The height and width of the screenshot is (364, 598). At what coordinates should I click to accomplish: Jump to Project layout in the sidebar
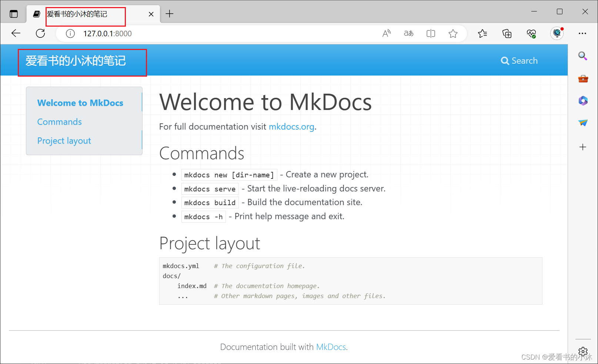pyautogui.click(x=64, y=141)
